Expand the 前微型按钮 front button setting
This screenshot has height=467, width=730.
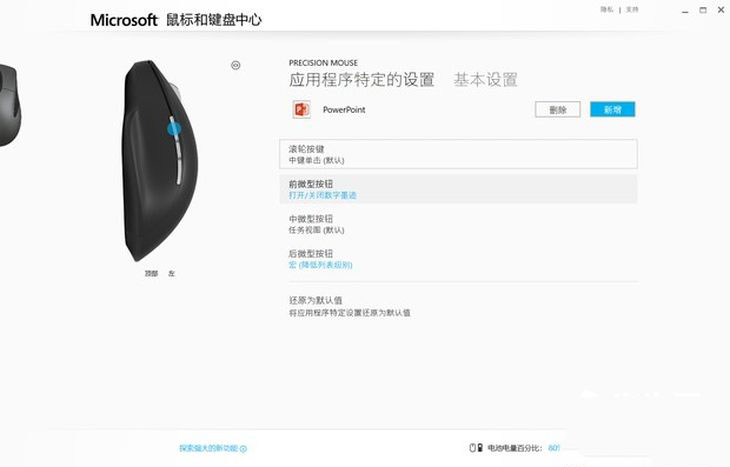[x=458, y=189]
